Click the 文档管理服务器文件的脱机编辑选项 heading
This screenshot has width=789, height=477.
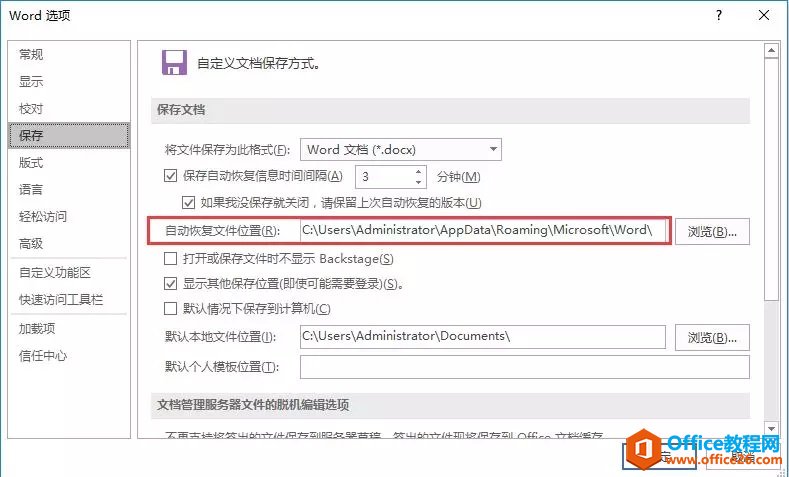pyautogui.click(x=253, y=405)
